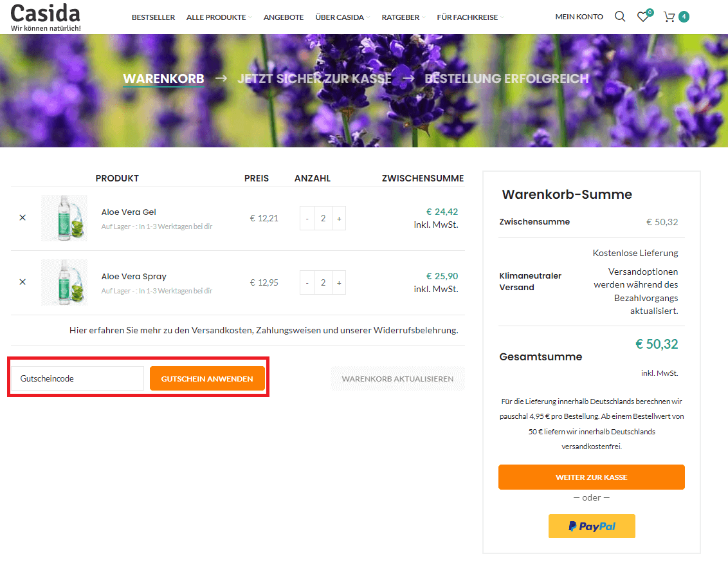Select the Warenkorb step
This screenshot has width=728, height=563.
[x=163, y=78]
